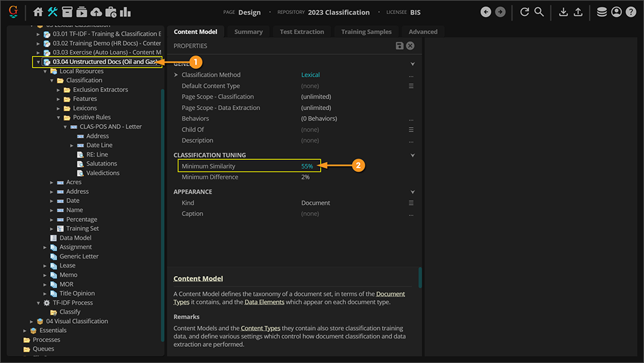Click the download icon in top toolbar
Screen dimensions: 644x363
click(563, 12)
